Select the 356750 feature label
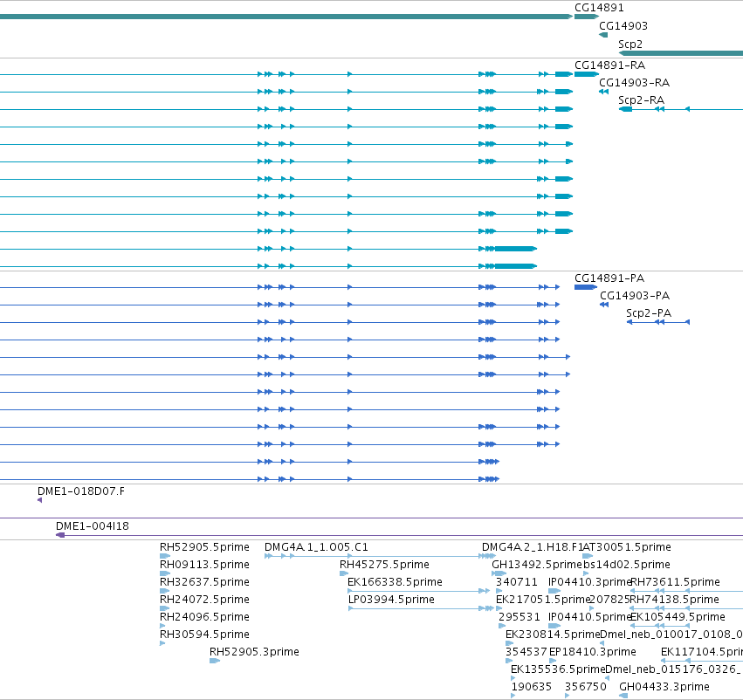 coord(585,687)
